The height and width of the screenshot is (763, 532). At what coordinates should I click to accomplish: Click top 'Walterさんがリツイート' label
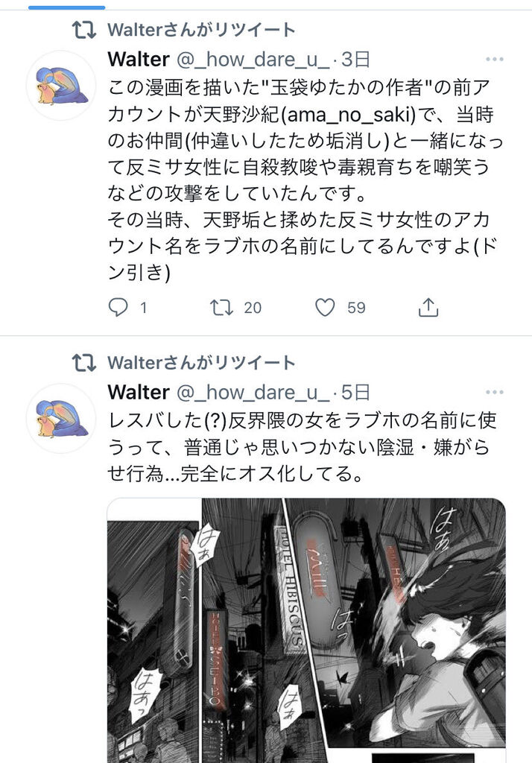click(201, 30)
